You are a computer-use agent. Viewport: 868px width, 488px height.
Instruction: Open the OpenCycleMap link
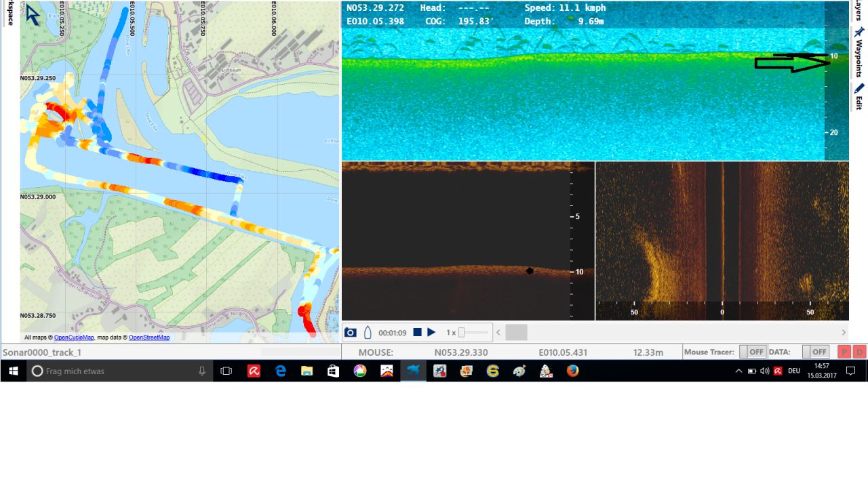[x=74, y=338]
